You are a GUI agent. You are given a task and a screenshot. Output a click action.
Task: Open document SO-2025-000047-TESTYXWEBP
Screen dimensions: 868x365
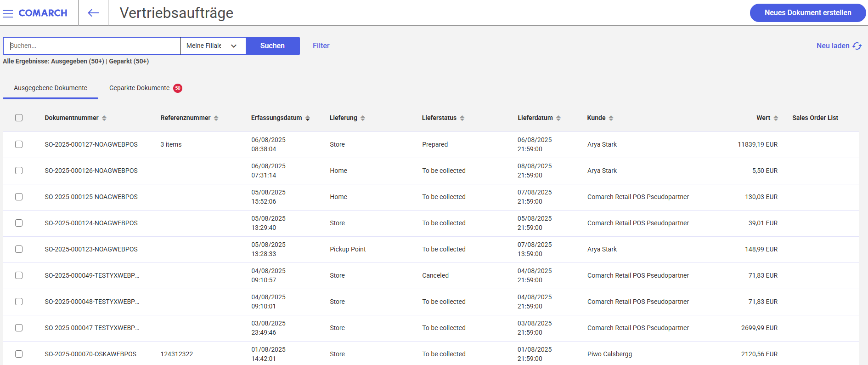92,328
